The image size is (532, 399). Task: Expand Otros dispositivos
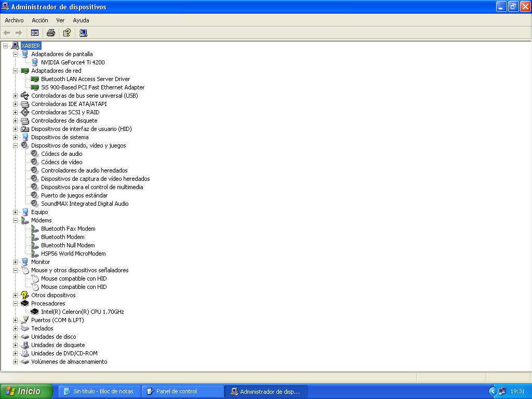(15, 295)
